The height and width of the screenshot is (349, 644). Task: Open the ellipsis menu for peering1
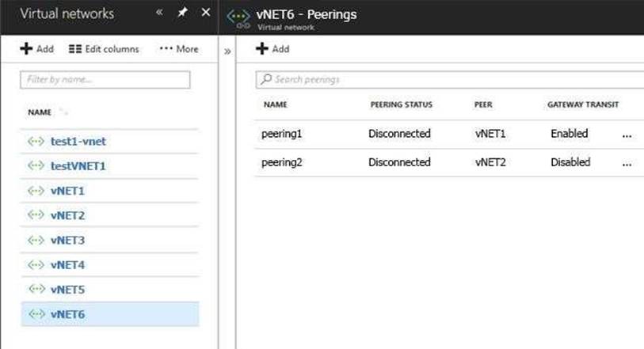click(x=627, y=135)
